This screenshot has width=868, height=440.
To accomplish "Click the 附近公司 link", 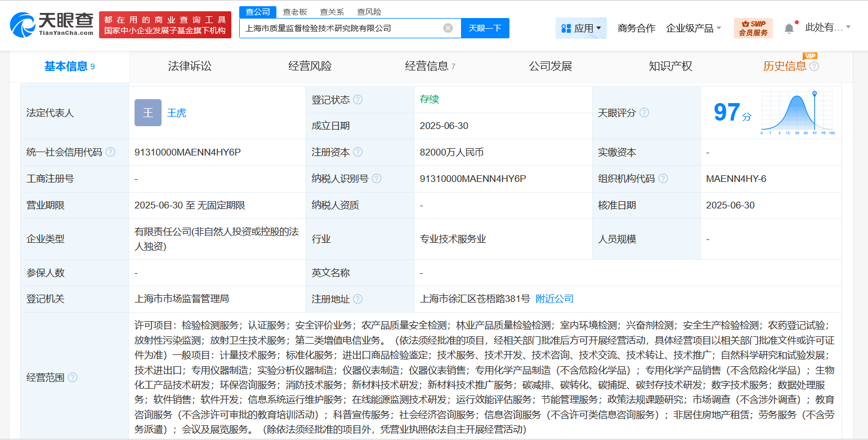I will (554, 299).
